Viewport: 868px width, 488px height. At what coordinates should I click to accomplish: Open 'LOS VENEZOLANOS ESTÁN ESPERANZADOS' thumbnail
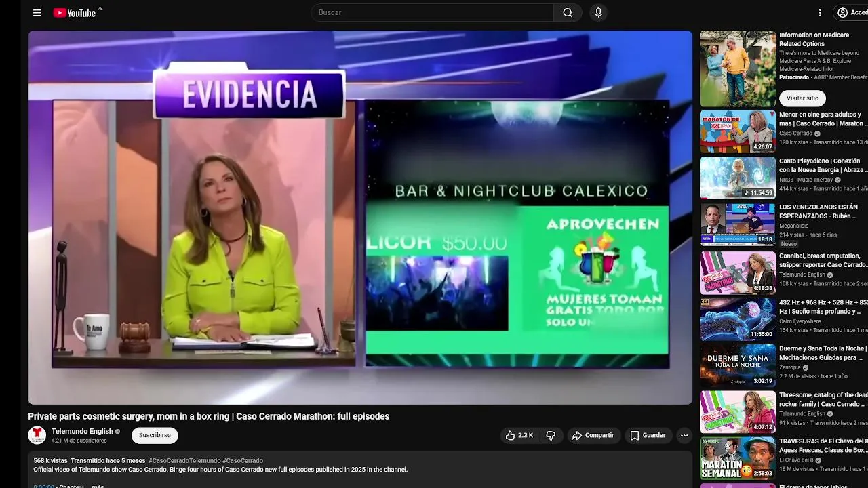coord(737,224)
